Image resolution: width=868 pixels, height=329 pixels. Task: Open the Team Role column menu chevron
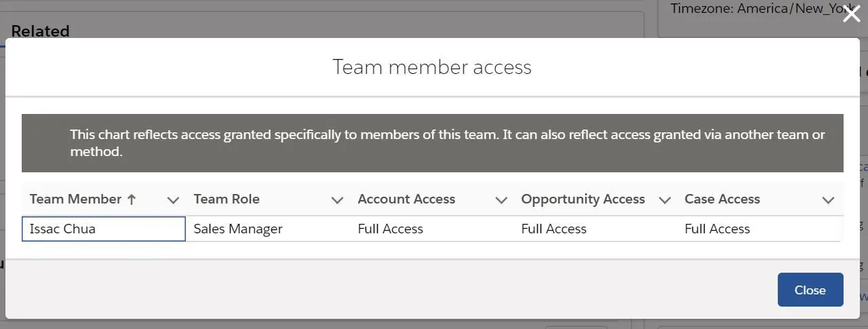(337, 200)
